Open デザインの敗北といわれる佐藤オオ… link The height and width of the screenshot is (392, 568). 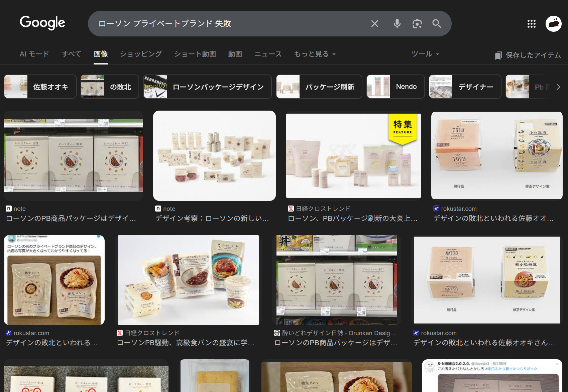[493, 219]
